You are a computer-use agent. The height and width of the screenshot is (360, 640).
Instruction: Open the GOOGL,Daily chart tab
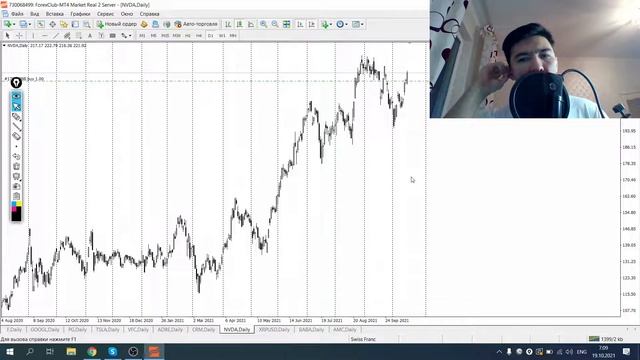pyautogui.click(x=45, y=329)
